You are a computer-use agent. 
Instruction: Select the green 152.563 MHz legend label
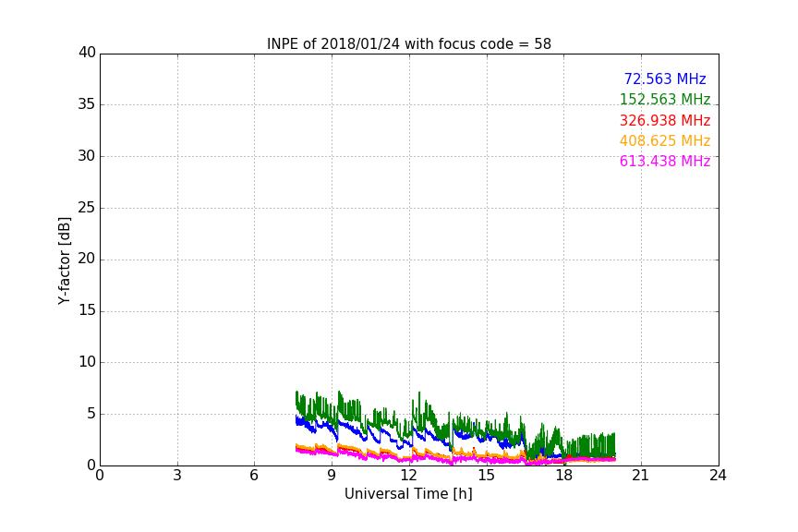click(x=665, y=99)
